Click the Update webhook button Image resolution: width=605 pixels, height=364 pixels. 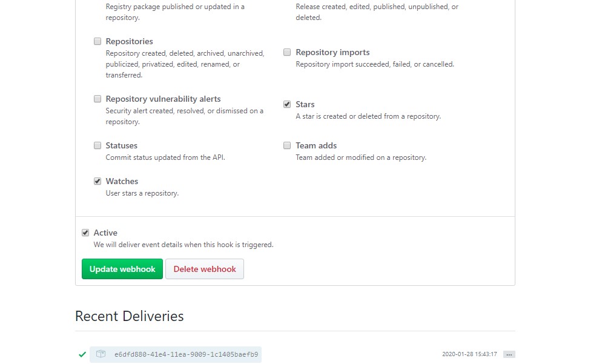(x=122, y=269)
